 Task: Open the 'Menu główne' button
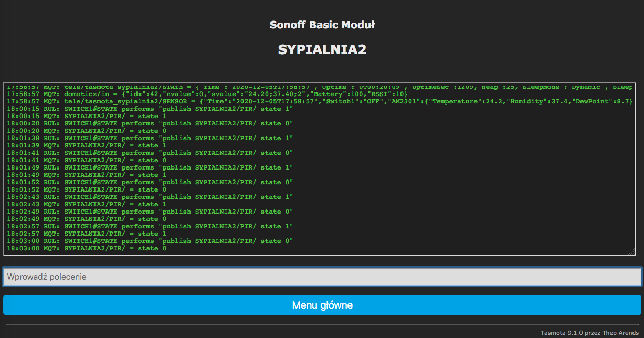coord(322,305)
